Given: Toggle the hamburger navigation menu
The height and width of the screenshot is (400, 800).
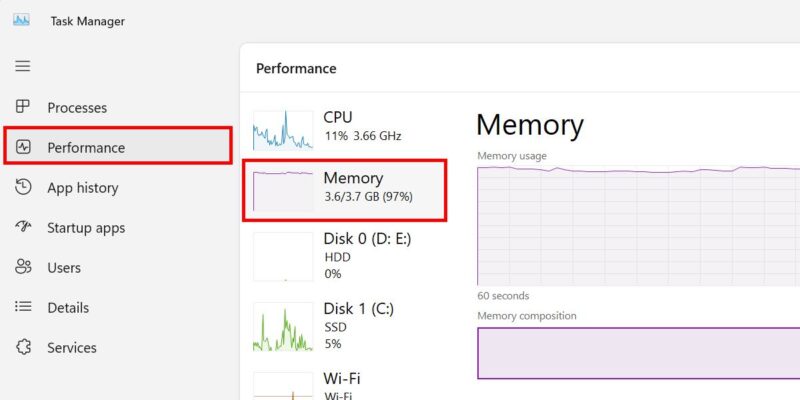Looking at the screenshot, I should (22, 66).
